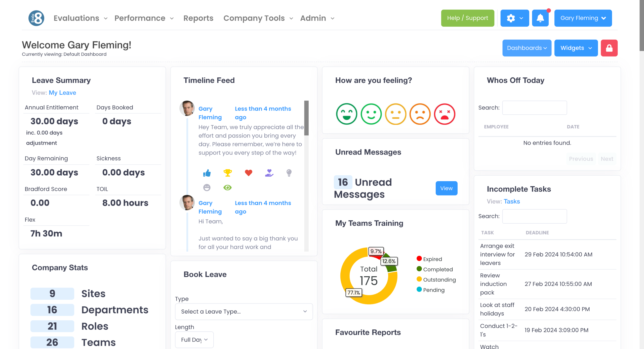Click the Evalu-8 logo

pyautogui.click(x=36, y=18)
